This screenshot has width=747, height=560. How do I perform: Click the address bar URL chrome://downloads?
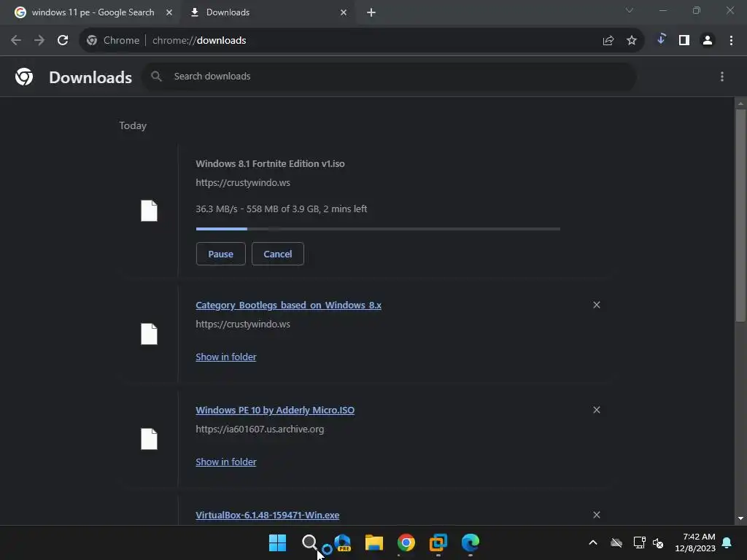(199, 41)
